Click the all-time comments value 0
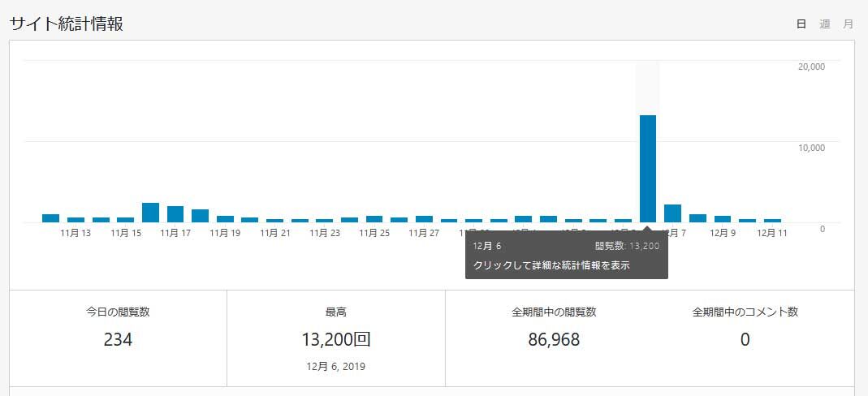This screenshot has height=396, width=868. [745, 339]
